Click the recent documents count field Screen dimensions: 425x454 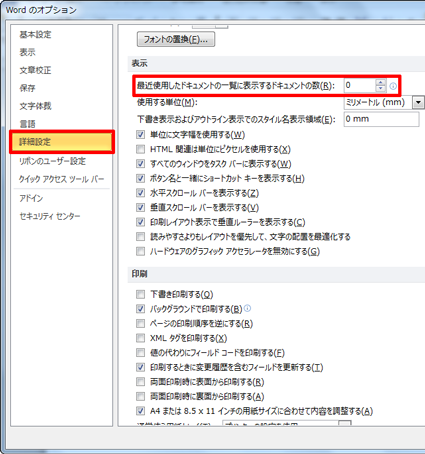pos(359,86)
